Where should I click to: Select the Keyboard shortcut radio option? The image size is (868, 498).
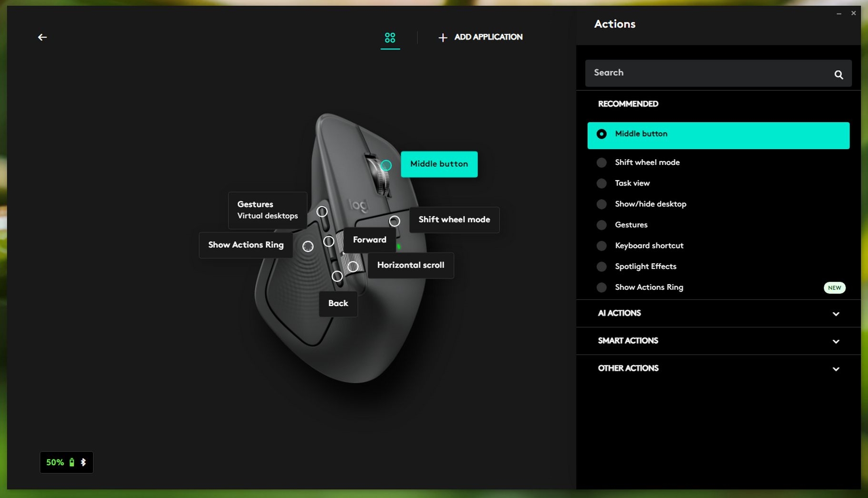[x=601, y=246]
